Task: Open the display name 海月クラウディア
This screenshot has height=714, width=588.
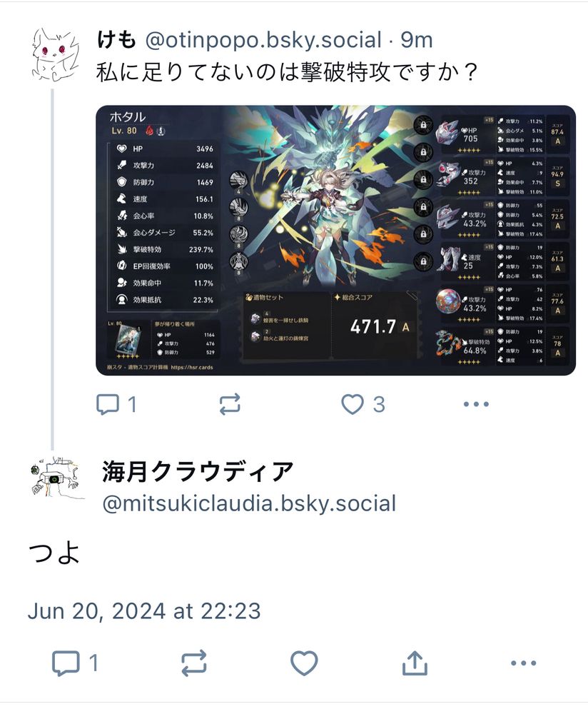Action: pos(198,472)
